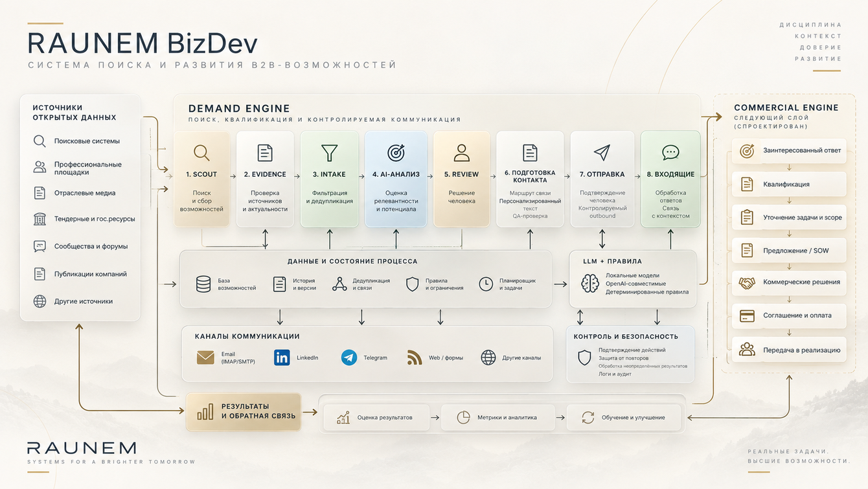Click the COMMERCIAL ENGINE heading
868x489 pixels.
coord(786,108)
